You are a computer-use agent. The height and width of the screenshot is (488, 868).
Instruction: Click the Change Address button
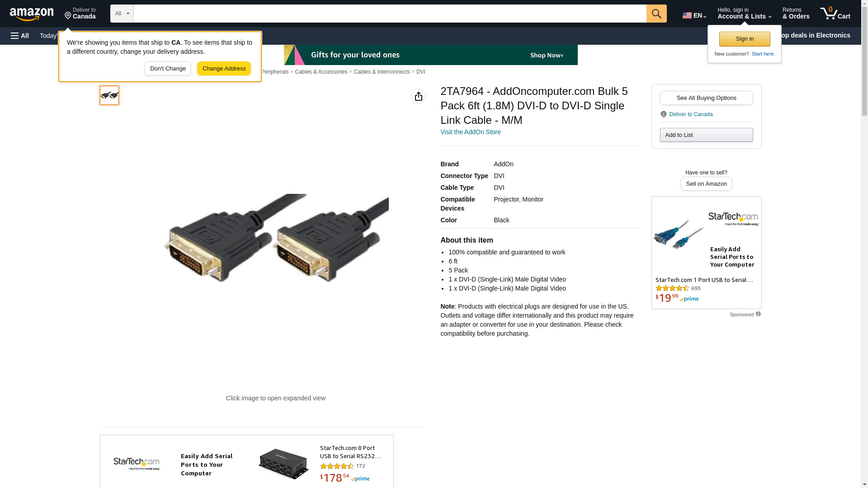coord(224,69)
